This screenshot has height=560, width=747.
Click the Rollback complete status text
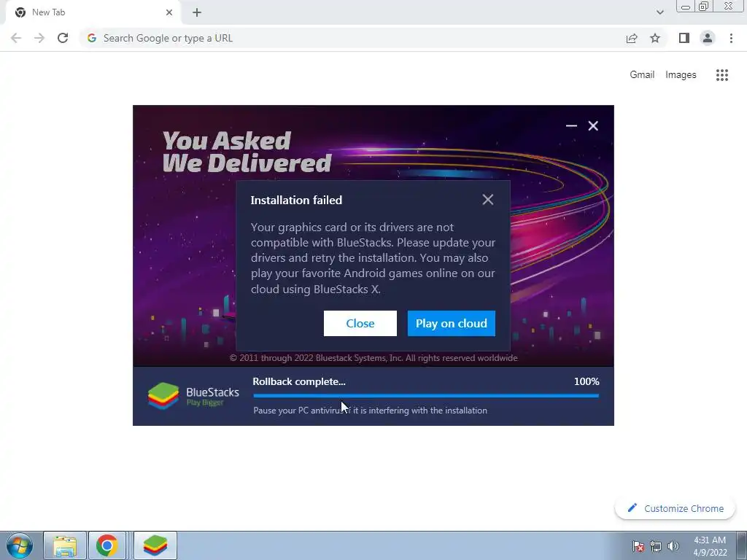[x=299, y=381]
